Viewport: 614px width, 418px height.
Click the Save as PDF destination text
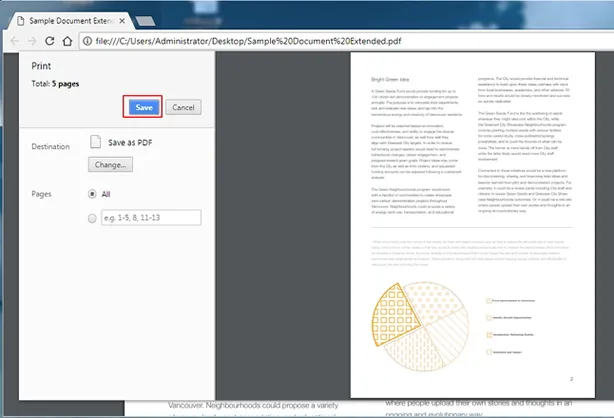(x=130, y=143)
